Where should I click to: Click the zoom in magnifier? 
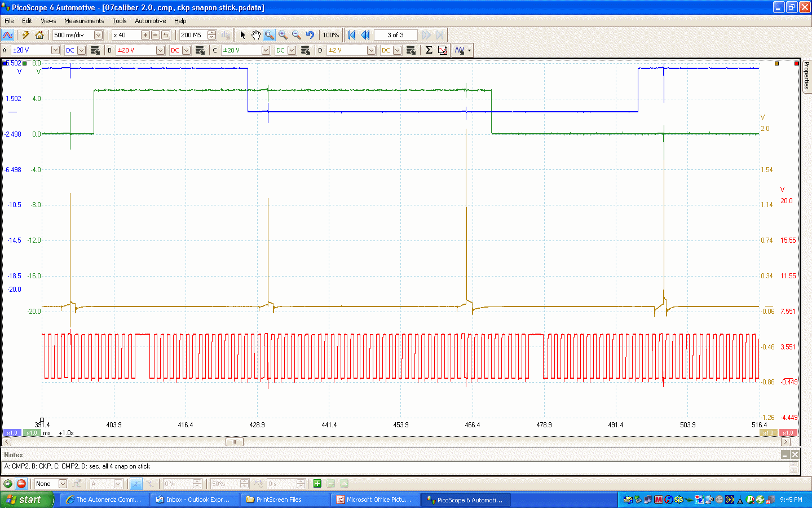pyautogui.click(x=283, y=35)
